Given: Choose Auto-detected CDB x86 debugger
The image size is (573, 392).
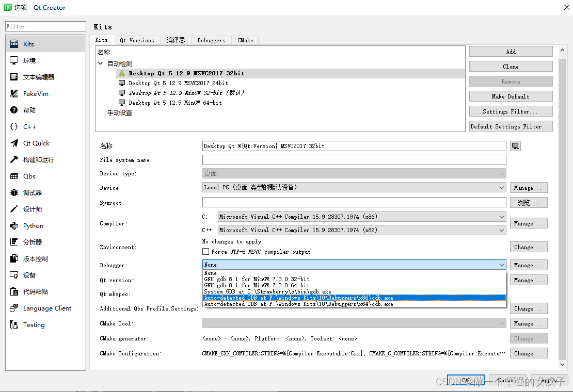Looking at the screenshot, I should point(354,298).
